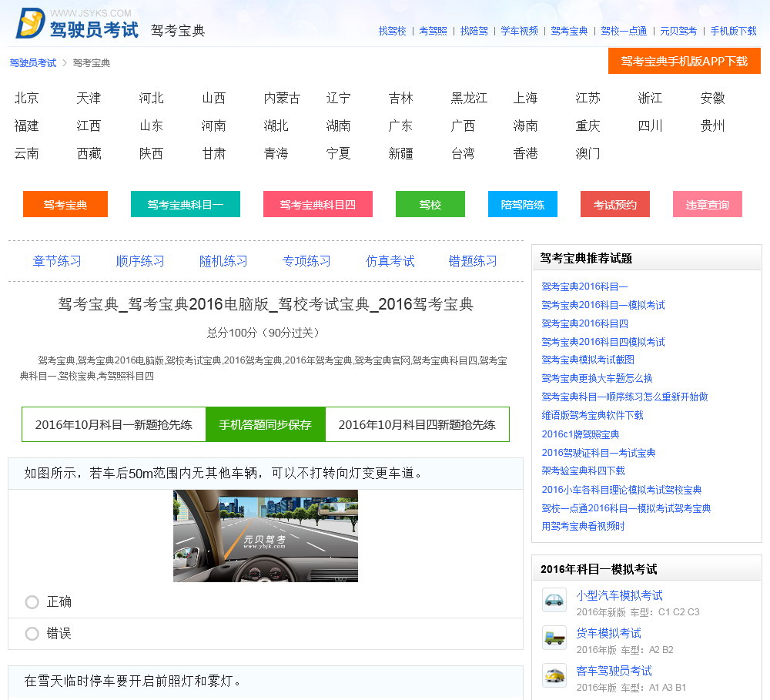This screenshot has width=770, height=700.
Task: Open link 维语版驾考宝典软件下载
Action: click(592, 416)
